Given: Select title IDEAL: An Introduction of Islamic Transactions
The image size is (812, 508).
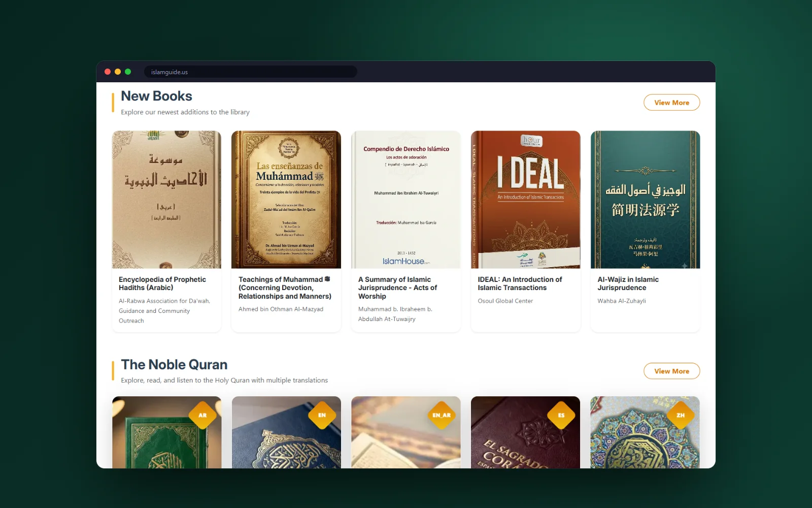Looking at the screenshot, I should 520,283.
